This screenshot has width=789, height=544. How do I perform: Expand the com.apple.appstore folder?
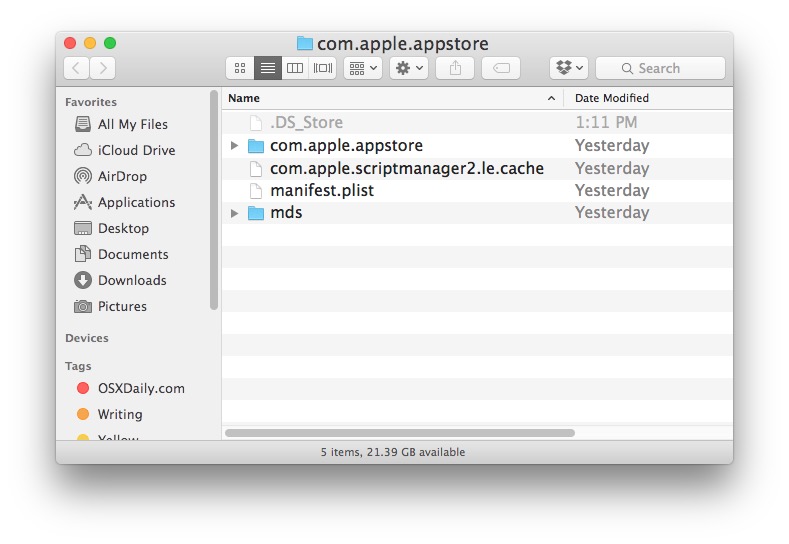coord(235,146)
